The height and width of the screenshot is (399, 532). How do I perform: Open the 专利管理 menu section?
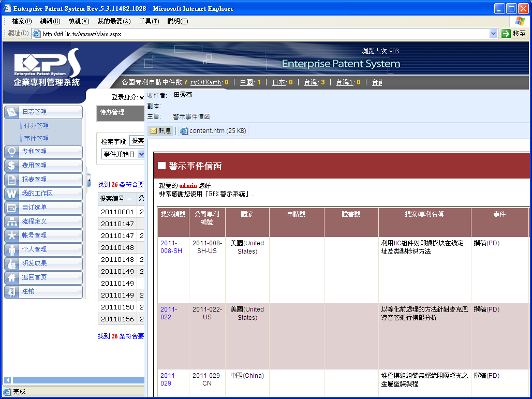click(x=43, y=152)
